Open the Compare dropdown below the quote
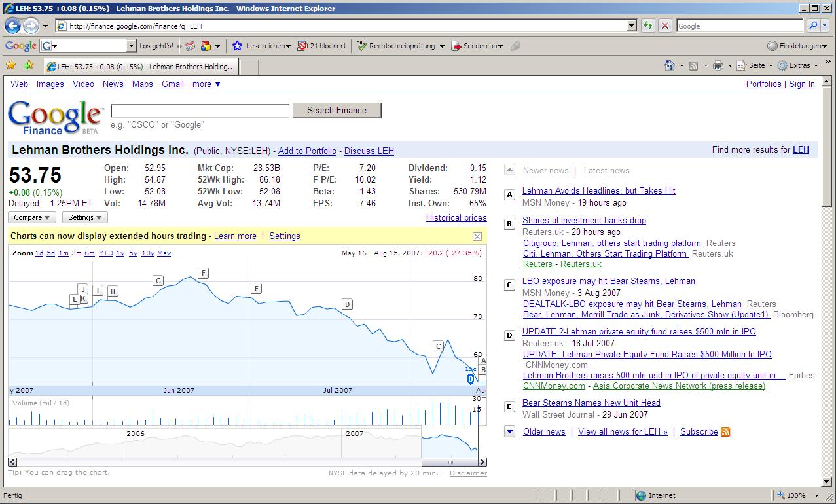The image size is (836, 504). click(x=32, y=217)
